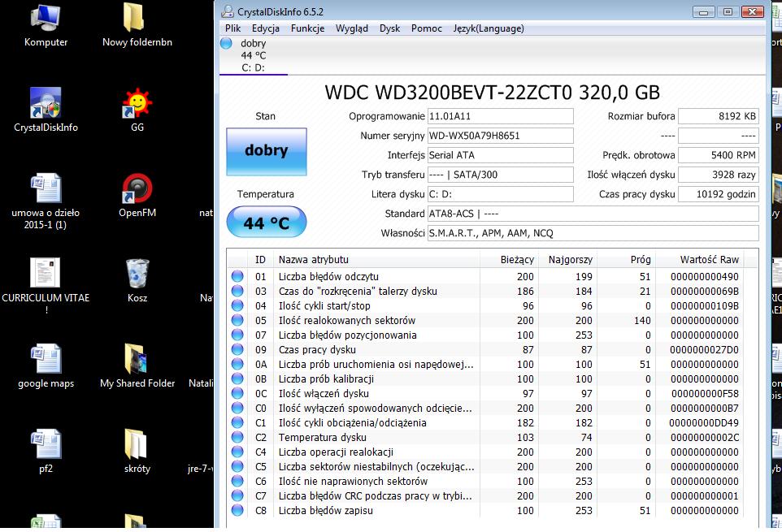Select the CrystalDiskInfo desktop shortcut
Viewport: 782px width, 532px height.
point(46,102)
